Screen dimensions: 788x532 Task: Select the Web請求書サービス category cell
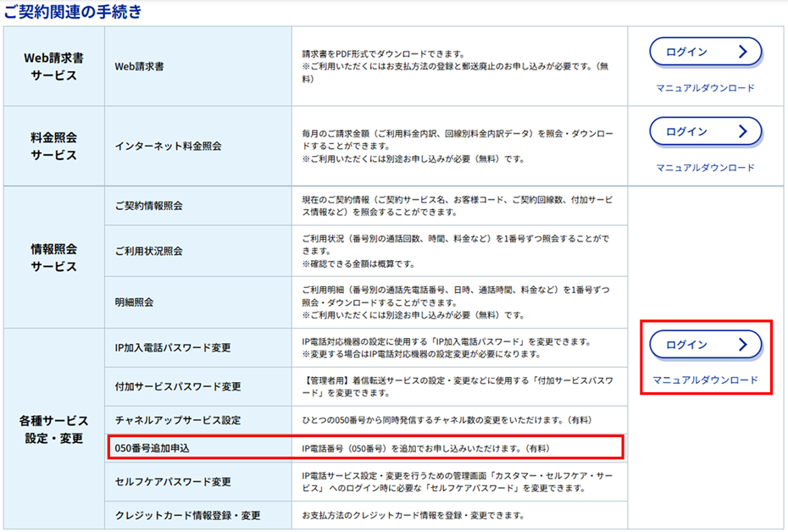pos(53,66)
